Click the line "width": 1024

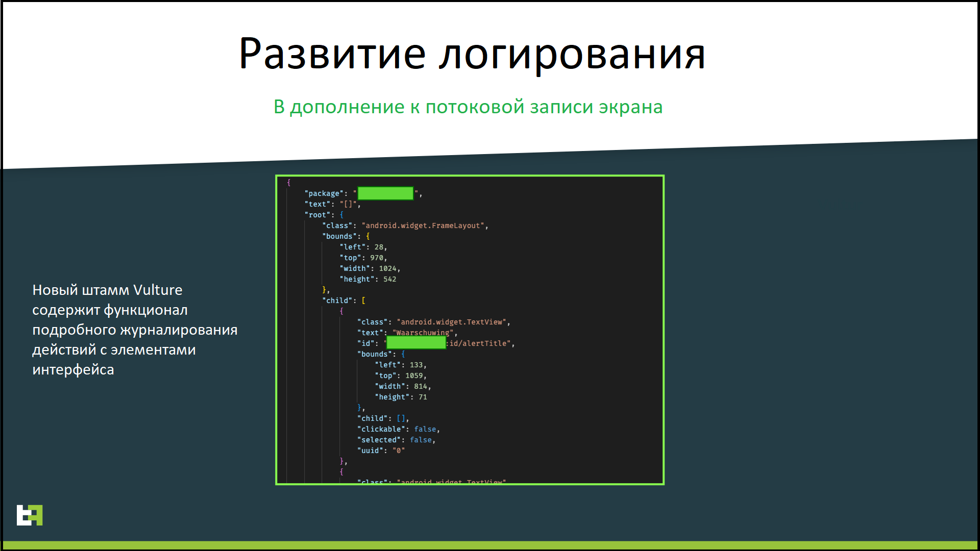tap(370, 268)
